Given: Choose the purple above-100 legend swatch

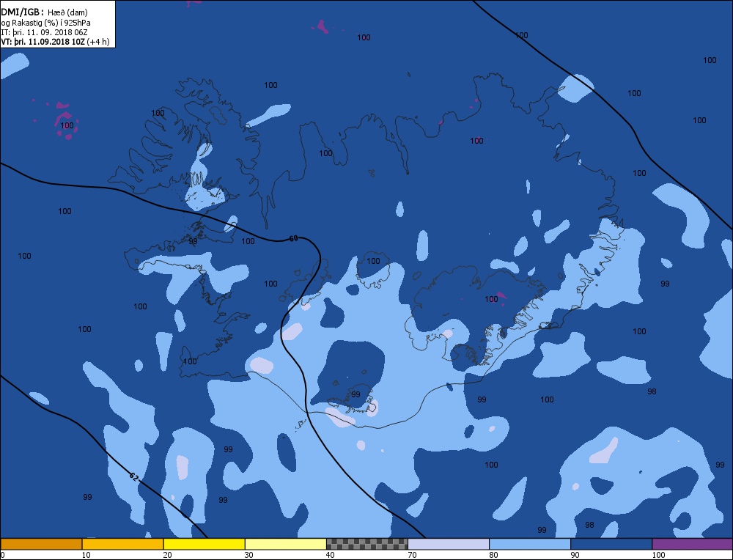Looking at the screenshot, I should pos(693,544).
